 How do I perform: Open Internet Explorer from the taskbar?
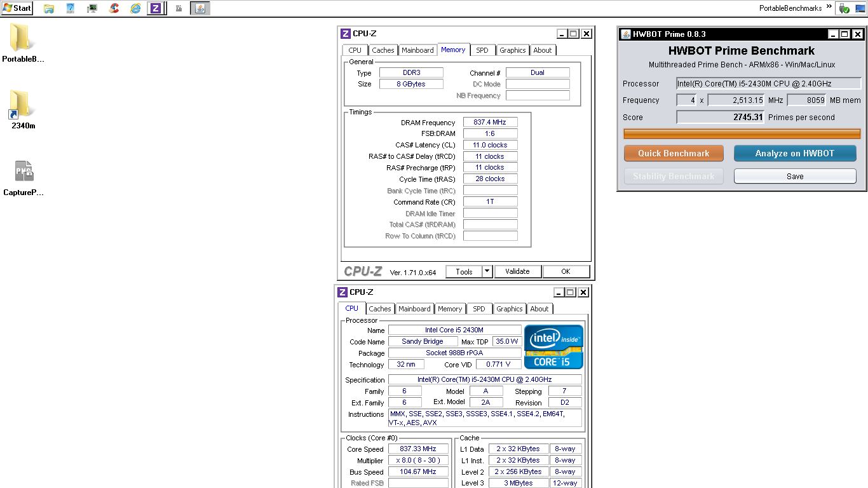(x=135, y=8)
